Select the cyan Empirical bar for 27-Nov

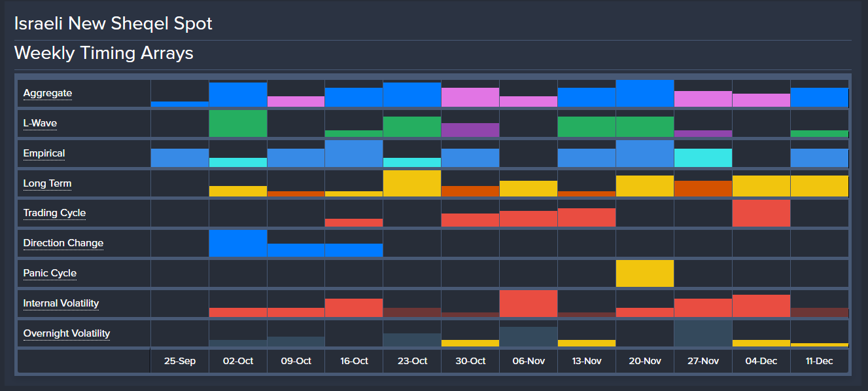point(703,158)
